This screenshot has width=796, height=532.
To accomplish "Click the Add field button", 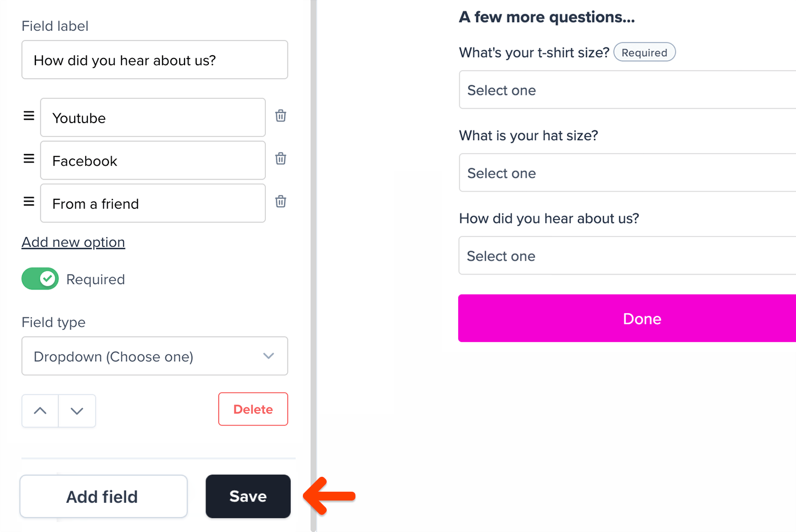I will tap(103, 496).
